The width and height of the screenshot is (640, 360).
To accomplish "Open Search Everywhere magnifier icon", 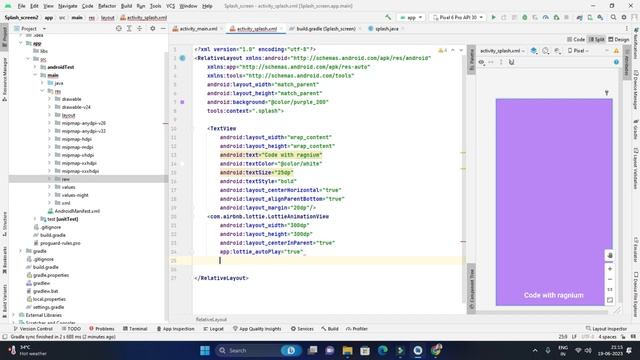I will point(613,18).
